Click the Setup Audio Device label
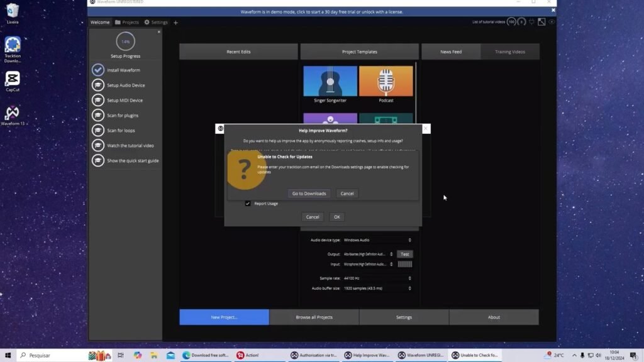This screenshot has height=362, width=644. [126, 85]
